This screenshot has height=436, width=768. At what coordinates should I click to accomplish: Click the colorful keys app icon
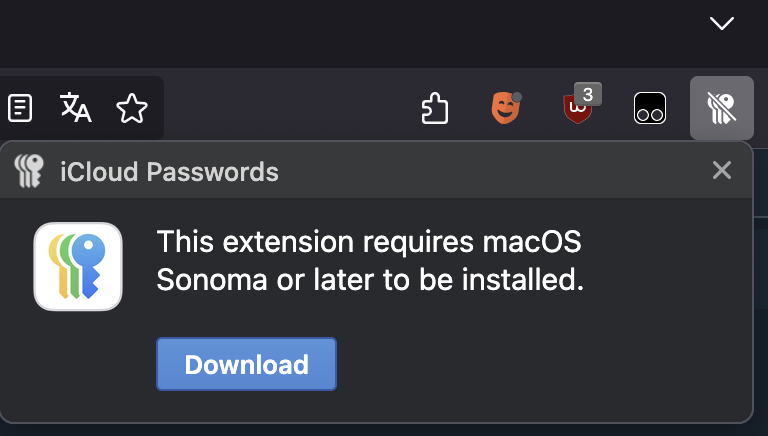pos(78,267)
